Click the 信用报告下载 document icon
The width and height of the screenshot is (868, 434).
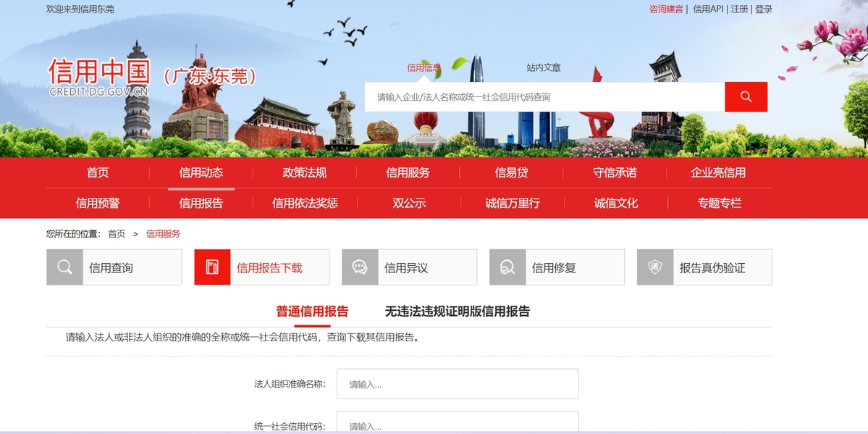point(212,267)
